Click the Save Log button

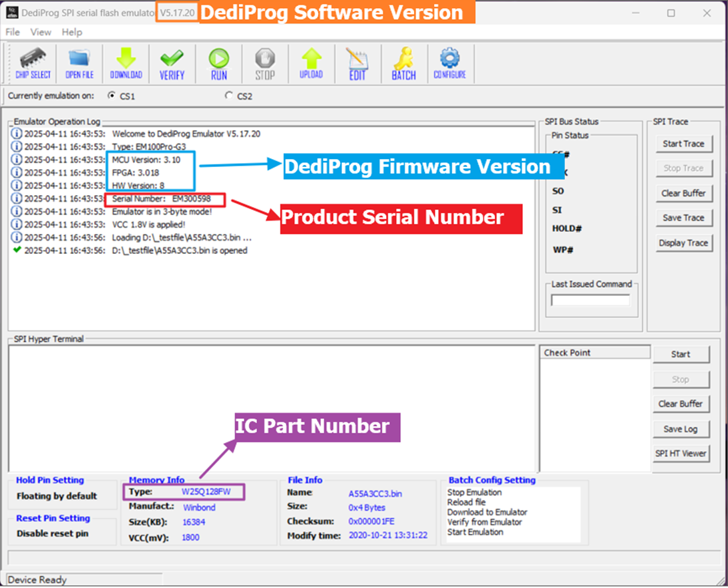click(681, 429)
